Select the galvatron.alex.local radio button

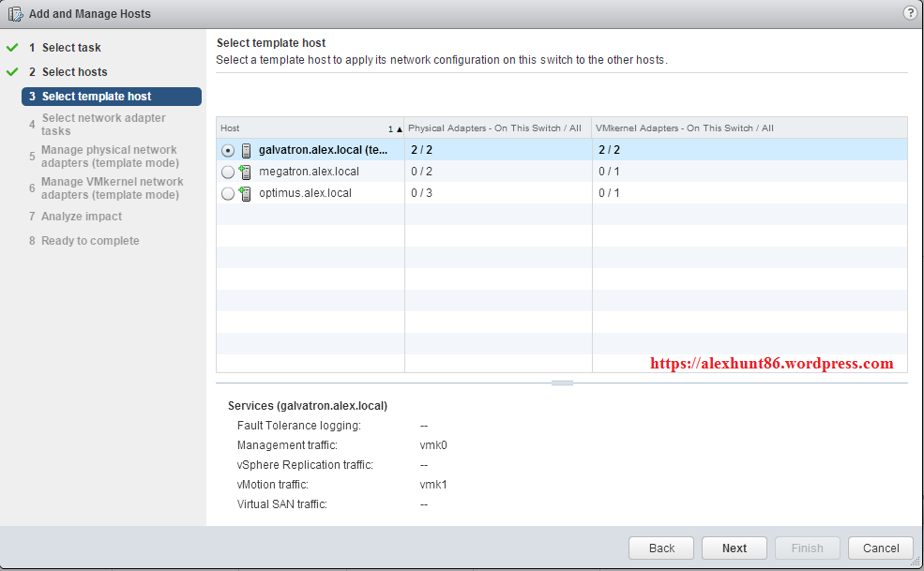tap(228, 150)
